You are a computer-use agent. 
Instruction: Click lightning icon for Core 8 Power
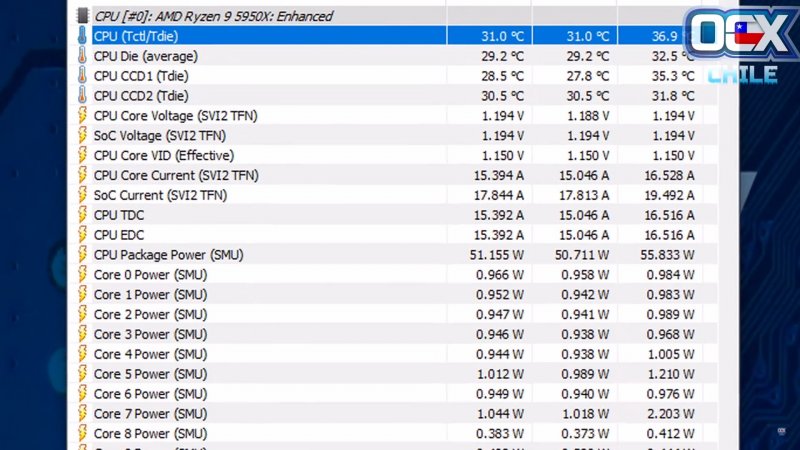[82, 434]
